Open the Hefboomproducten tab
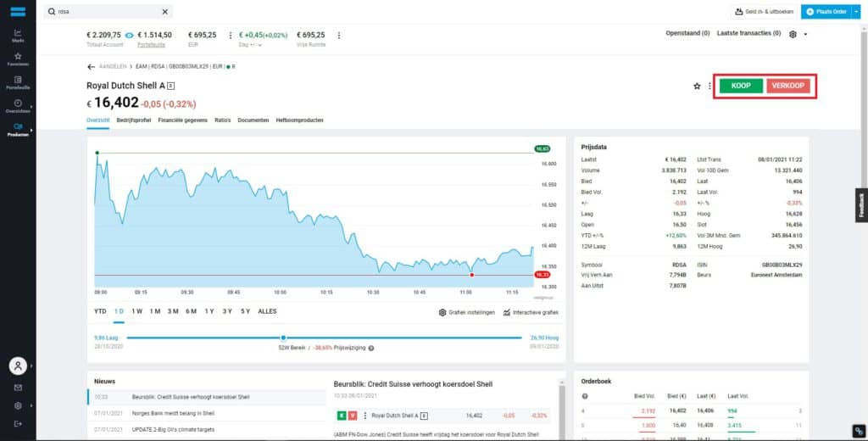868x441 pixels. (299, 120)
